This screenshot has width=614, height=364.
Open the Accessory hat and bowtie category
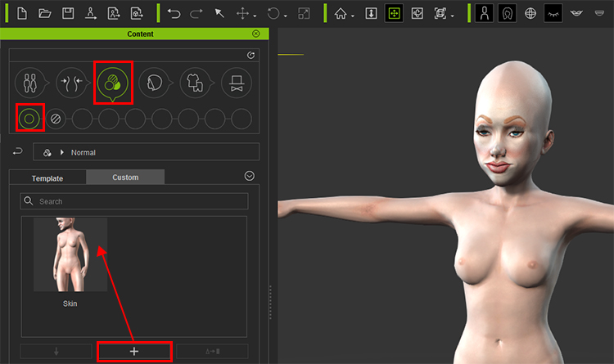(x=237, y=82)
